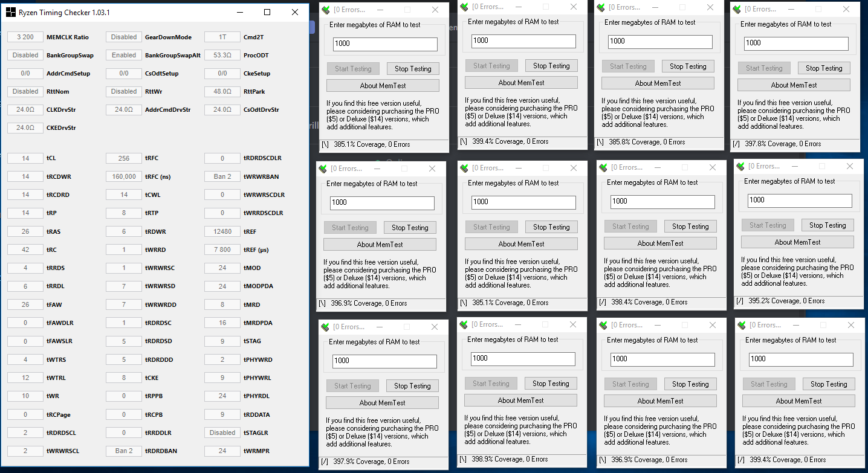Click the CKEDrvStr label
Viewport: 868px width, 473px height.
point(62,128)
